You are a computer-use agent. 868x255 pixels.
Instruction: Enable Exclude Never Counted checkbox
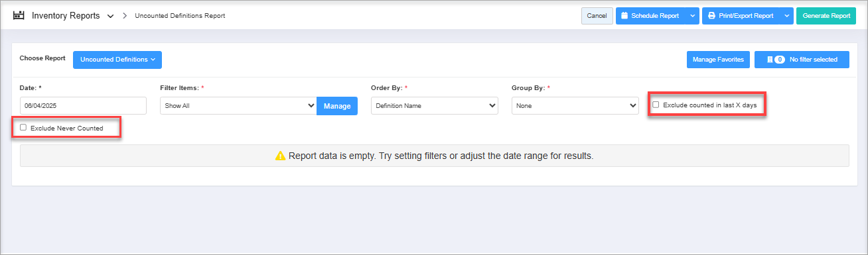click(23, 127)
